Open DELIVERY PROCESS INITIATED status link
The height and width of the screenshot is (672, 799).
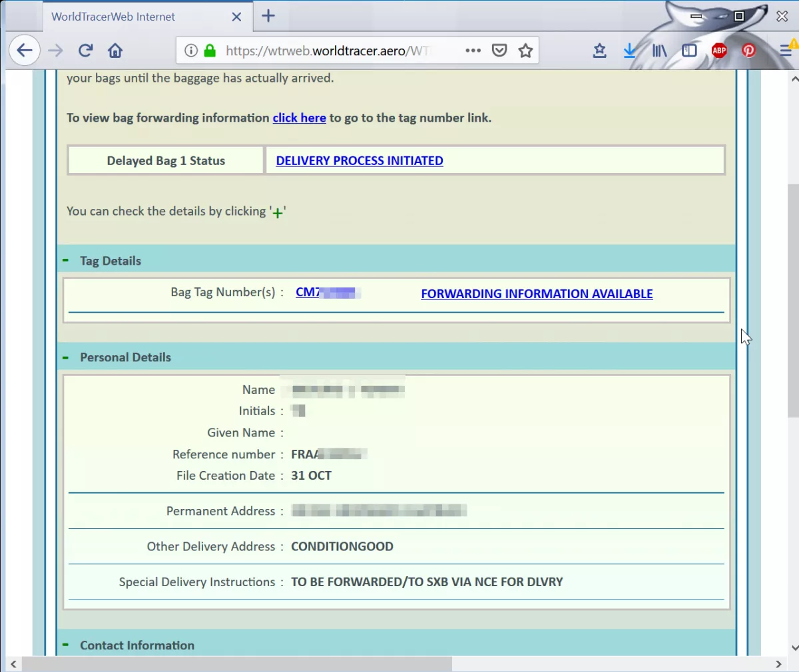click(360, 160)
